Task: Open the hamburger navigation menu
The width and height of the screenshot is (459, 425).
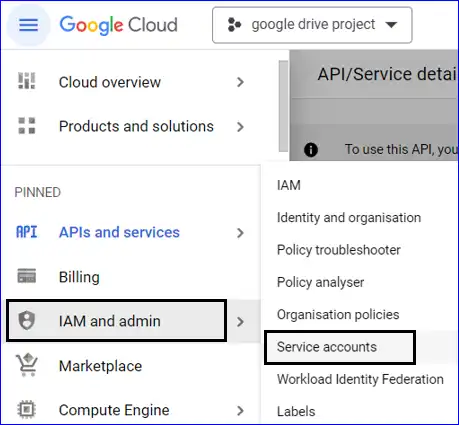Action: click(x=28, y=25)
